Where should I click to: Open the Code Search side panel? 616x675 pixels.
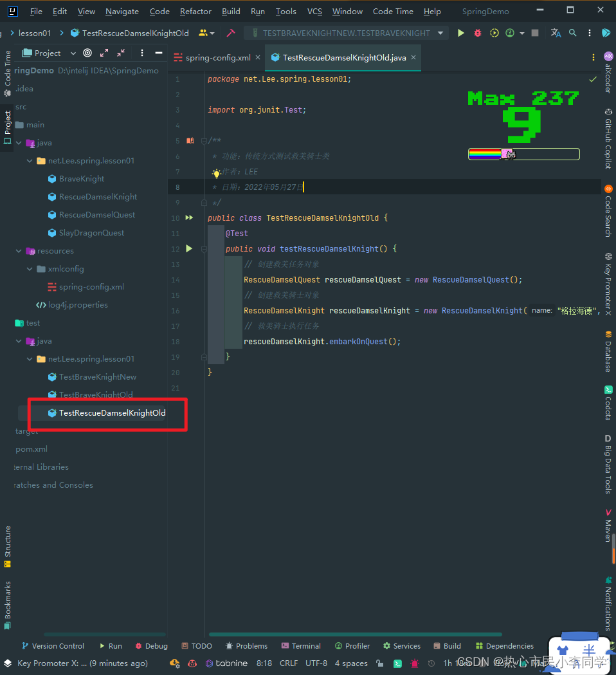pos(608,211)
